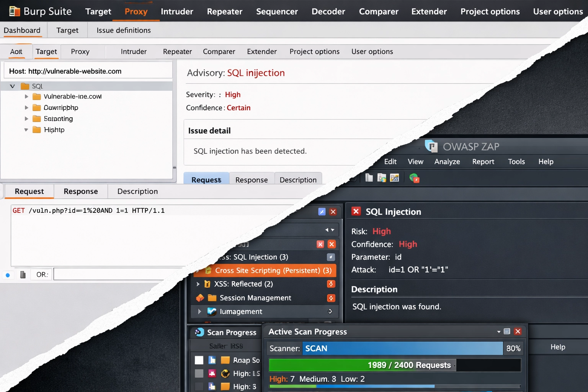Click the green 1989 / 2400 Requests bar
Image resolution: width=588 pixels, height=392 pixels.
pos(363,365)
